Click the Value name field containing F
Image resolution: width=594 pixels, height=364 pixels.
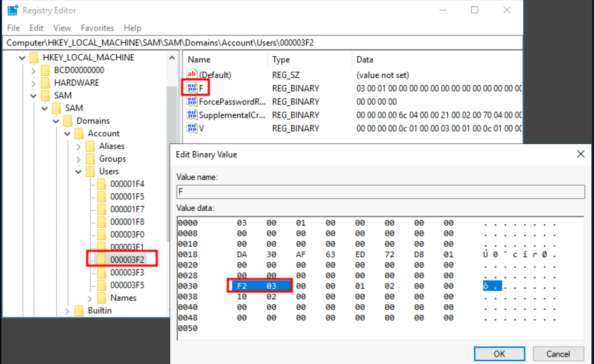click(380, 192)
